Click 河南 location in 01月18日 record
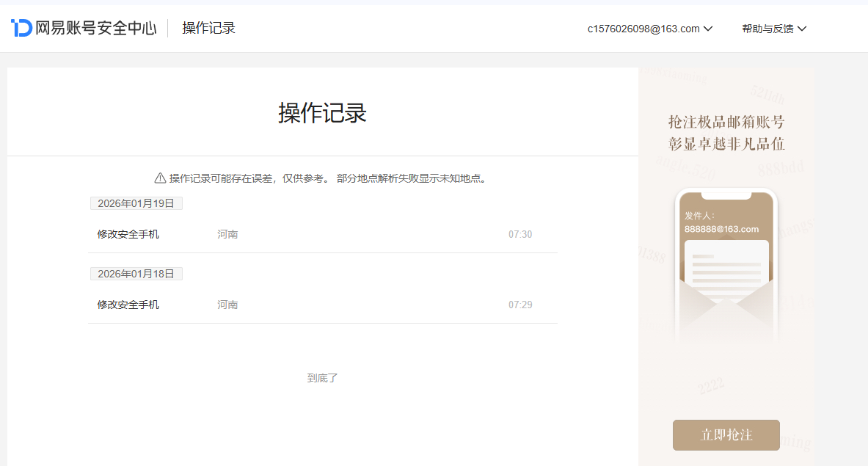868x466 pixels. 227,305
